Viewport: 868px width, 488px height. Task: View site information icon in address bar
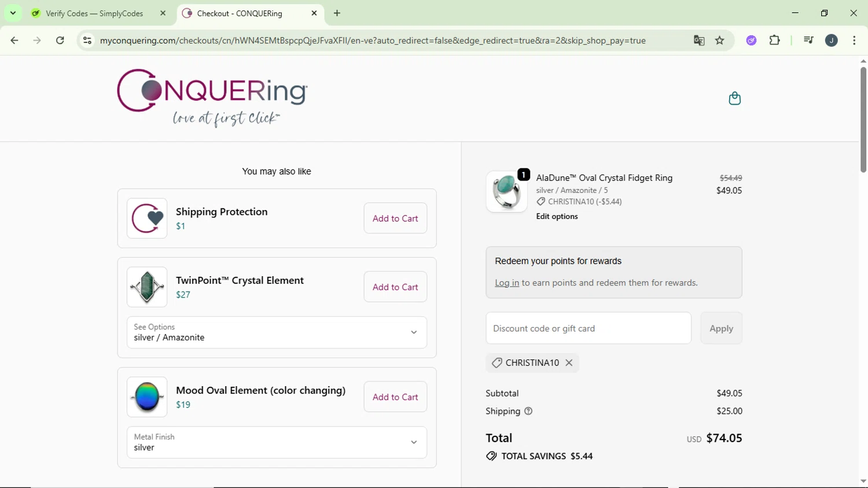point(87,41)
